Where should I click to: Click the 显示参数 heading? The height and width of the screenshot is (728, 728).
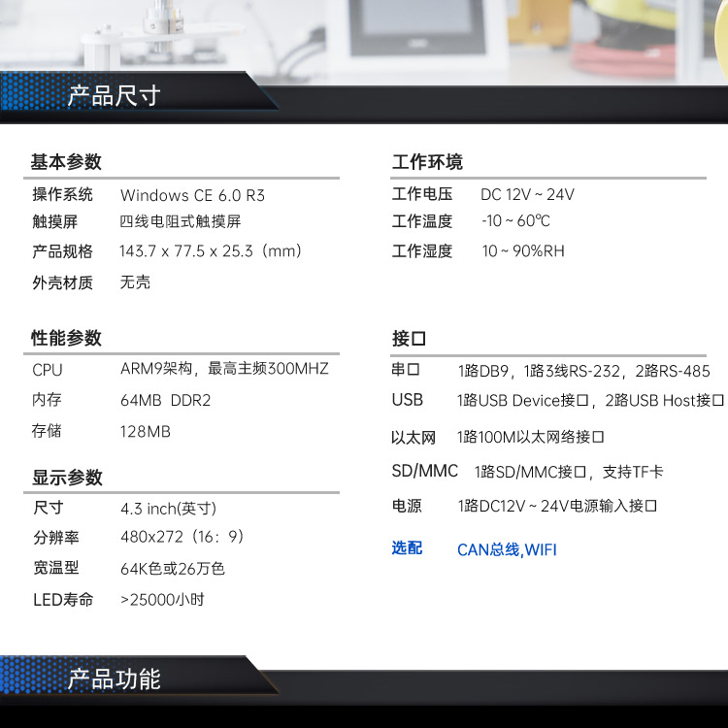coord(66,478)
